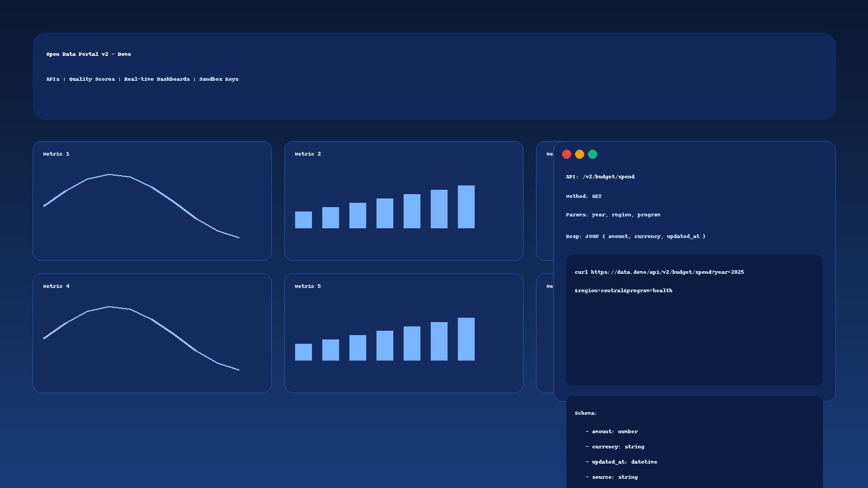Click the red close dot in API panel
Image resolution: width=868 pixels, height=488 pixels.
click(566, 155)
